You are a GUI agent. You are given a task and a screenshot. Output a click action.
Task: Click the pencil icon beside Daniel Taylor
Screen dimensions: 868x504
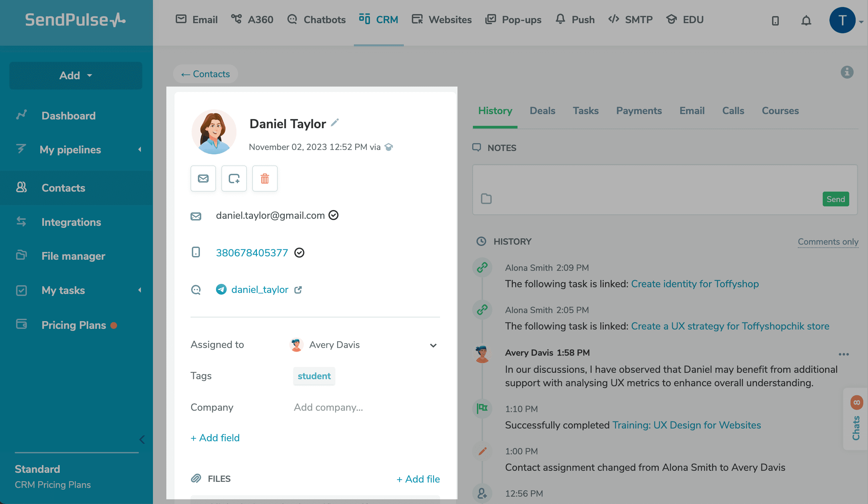pos(335,122)
